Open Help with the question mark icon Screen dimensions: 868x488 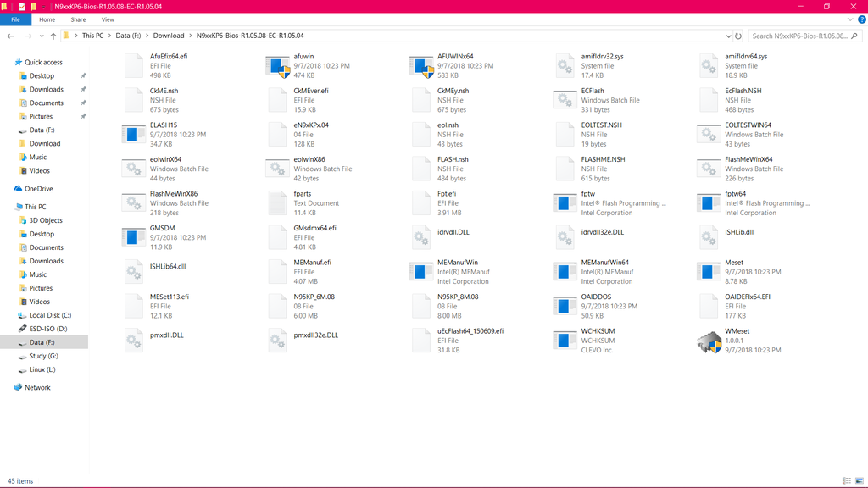click(861, 19)
